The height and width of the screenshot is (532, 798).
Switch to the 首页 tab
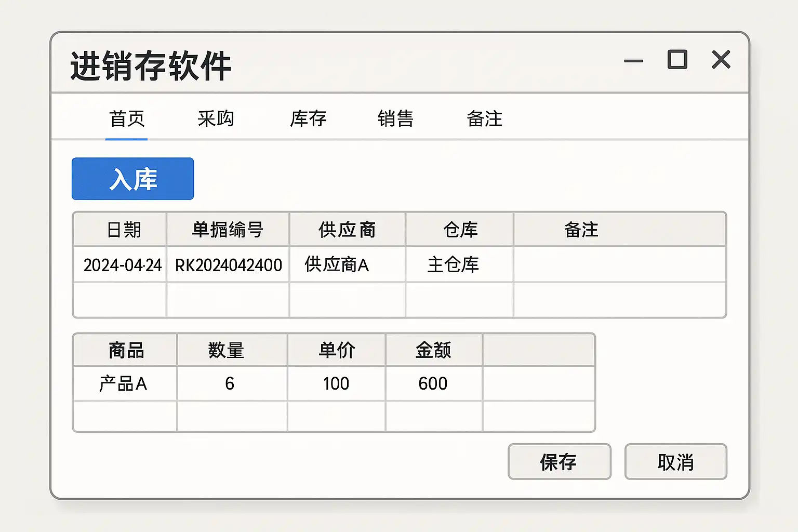click(x=127, y=119)
